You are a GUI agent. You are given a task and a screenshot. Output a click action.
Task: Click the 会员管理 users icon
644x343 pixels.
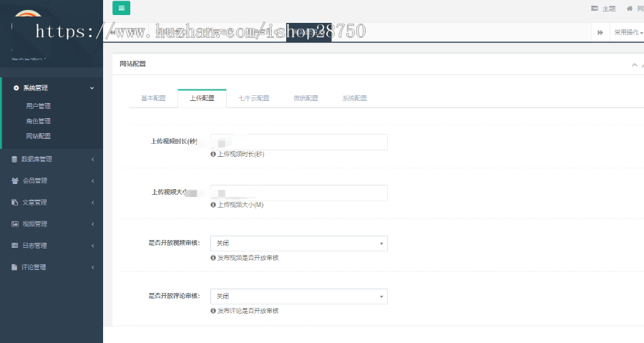tap(15, 180)
